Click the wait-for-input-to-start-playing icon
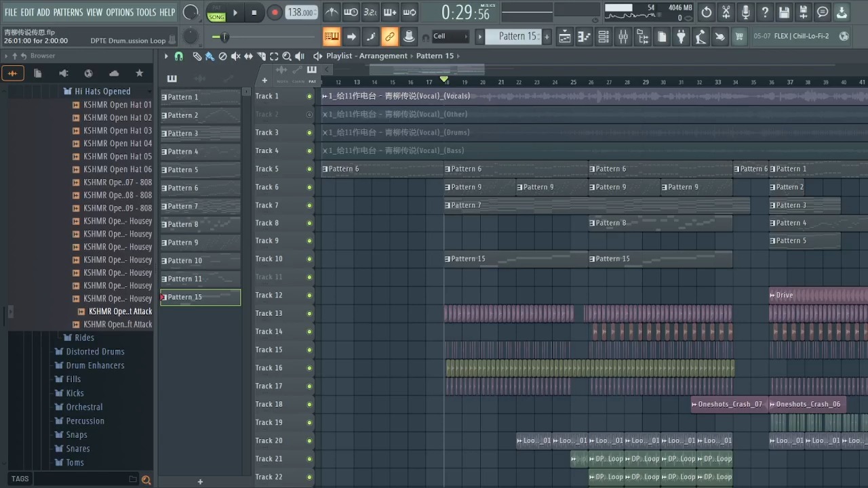The width and height of the screenshot is (868, 488). click(x=351, y=12)
